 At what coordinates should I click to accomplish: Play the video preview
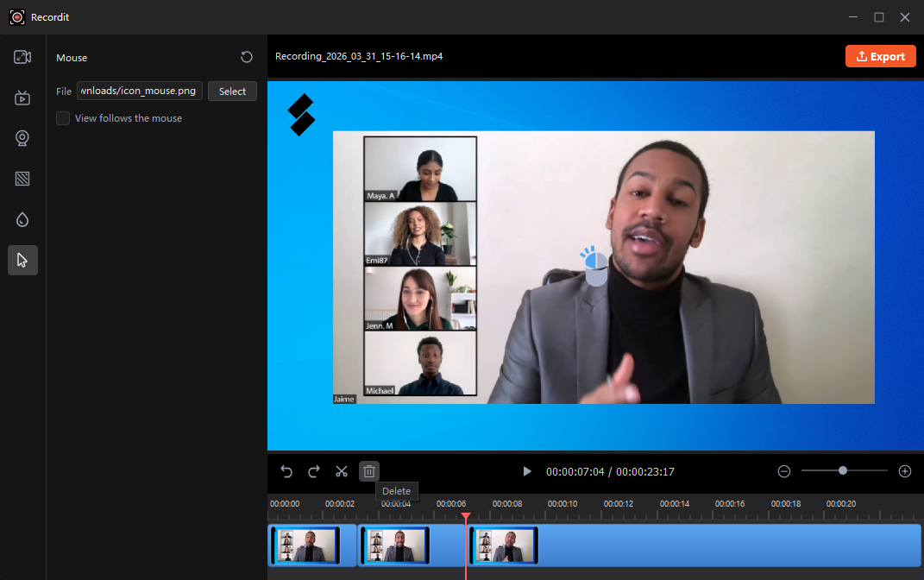527,471
